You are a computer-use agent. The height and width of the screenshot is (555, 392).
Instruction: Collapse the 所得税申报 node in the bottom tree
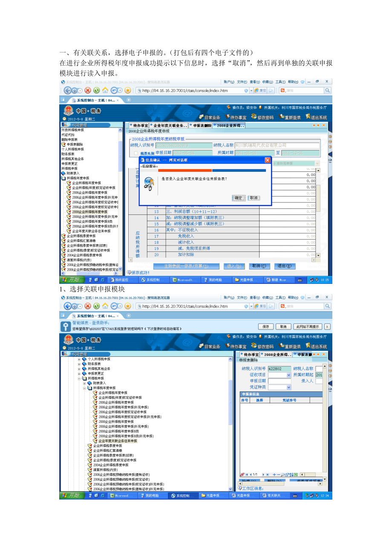click(x=79, y=378)
